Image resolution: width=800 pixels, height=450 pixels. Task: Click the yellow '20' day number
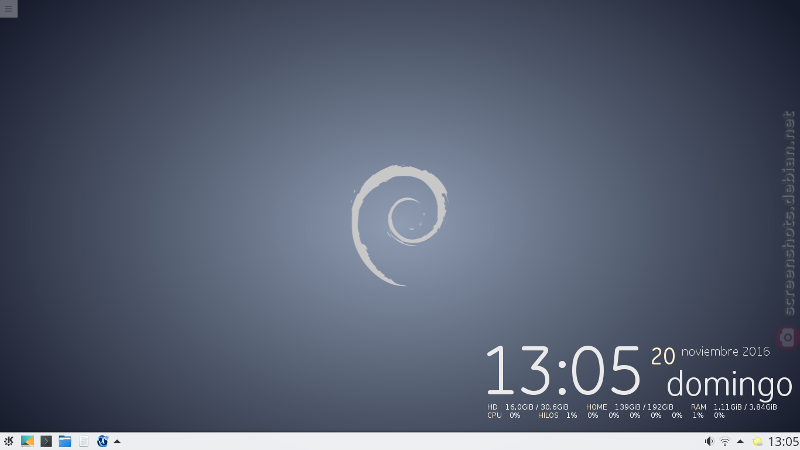[x=663, y=356]
